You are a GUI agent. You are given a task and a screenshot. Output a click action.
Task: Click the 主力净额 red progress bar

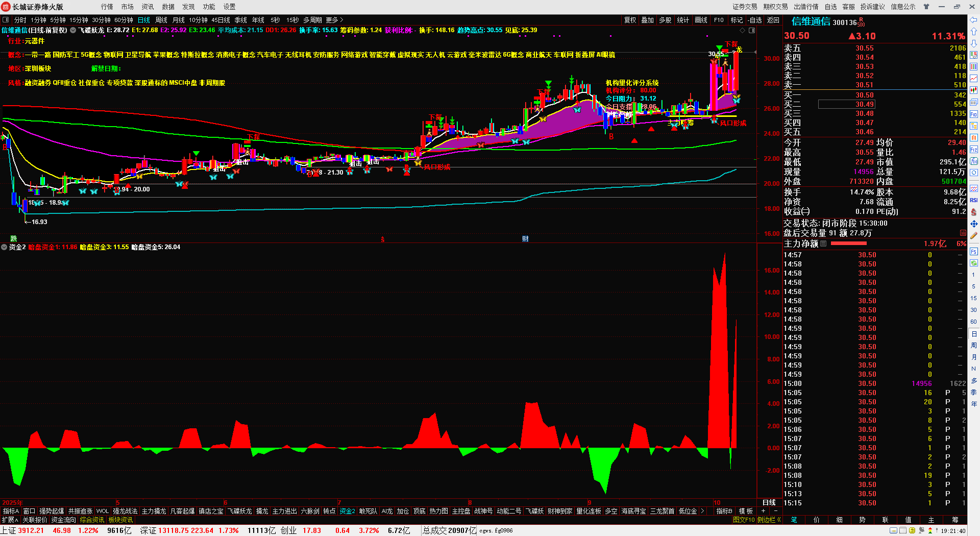[x=849, y=243]
